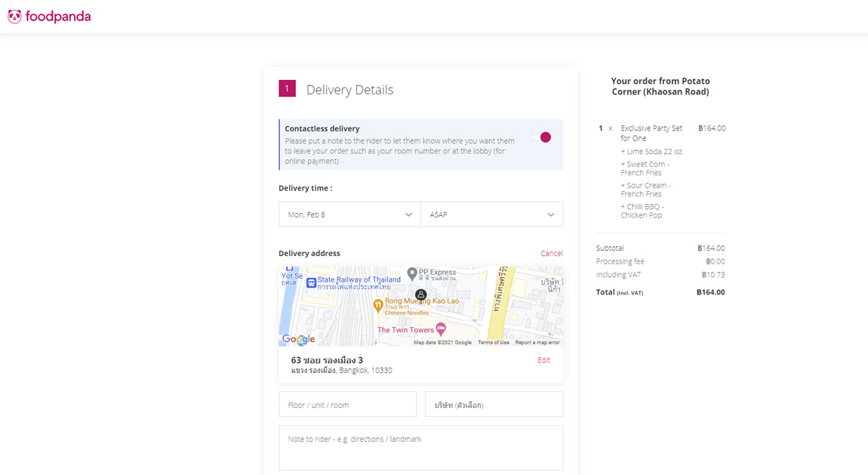Click the Your order from Potato Corner heading

[x=660, y=86]
